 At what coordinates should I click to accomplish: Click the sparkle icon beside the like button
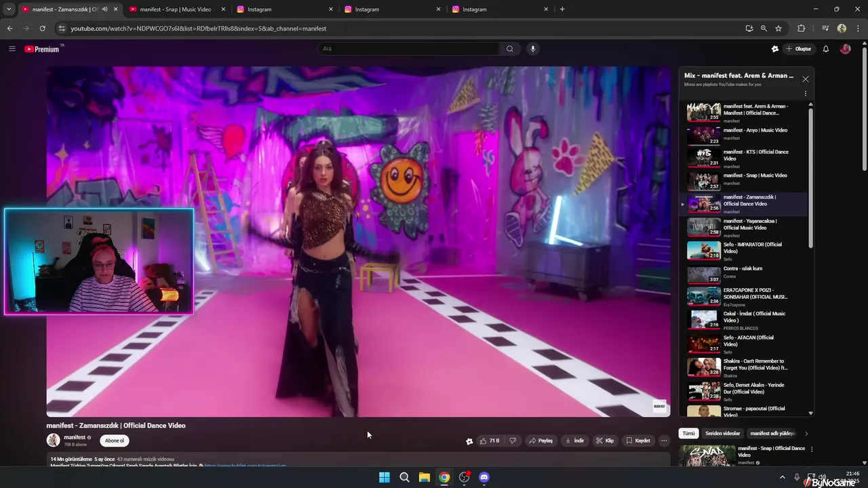tap(469, 441)
